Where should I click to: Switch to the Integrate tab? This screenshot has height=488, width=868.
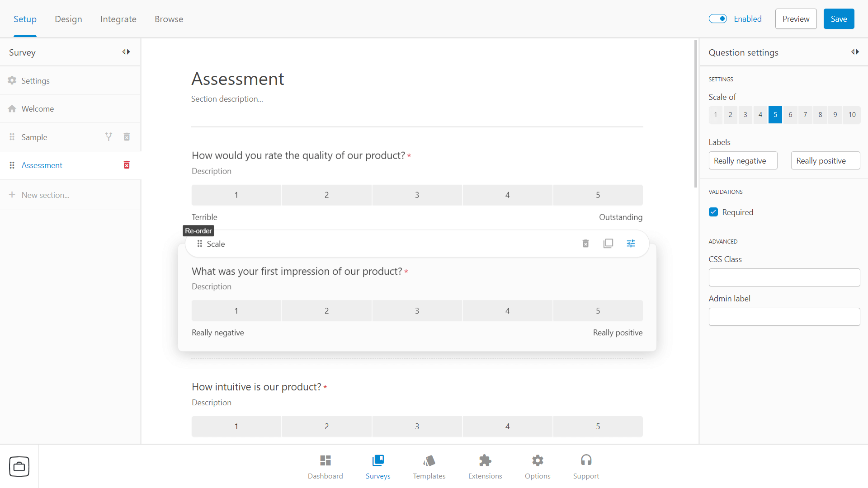pos(118,19)
